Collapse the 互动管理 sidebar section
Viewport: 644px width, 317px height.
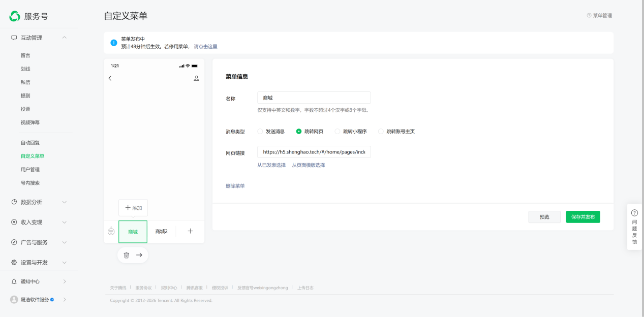[x=64, y=38]
